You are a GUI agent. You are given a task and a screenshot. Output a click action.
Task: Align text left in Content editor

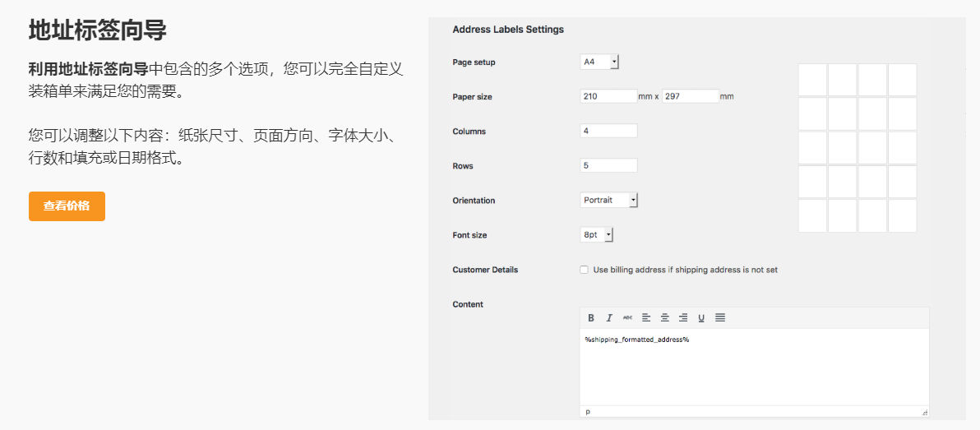[x=646, y=318]
